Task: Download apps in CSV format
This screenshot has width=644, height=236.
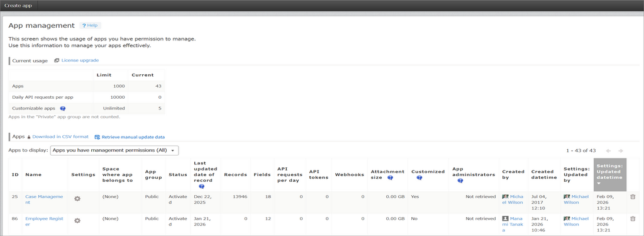Action: pyautogui.click(x=60, y=137)
